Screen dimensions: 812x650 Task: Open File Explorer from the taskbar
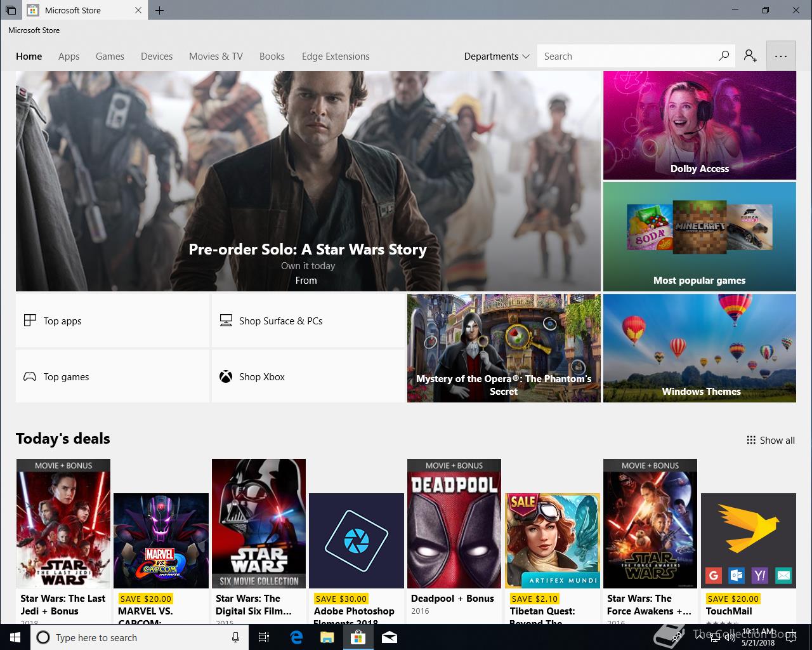(327, 637)
